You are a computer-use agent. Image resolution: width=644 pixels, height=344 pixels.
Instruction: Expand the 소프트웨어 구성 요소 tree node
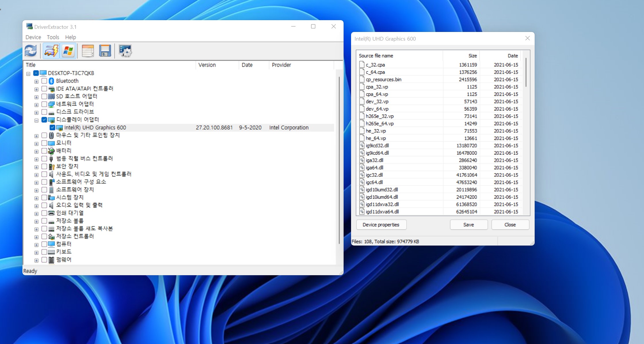click(36, 183)
